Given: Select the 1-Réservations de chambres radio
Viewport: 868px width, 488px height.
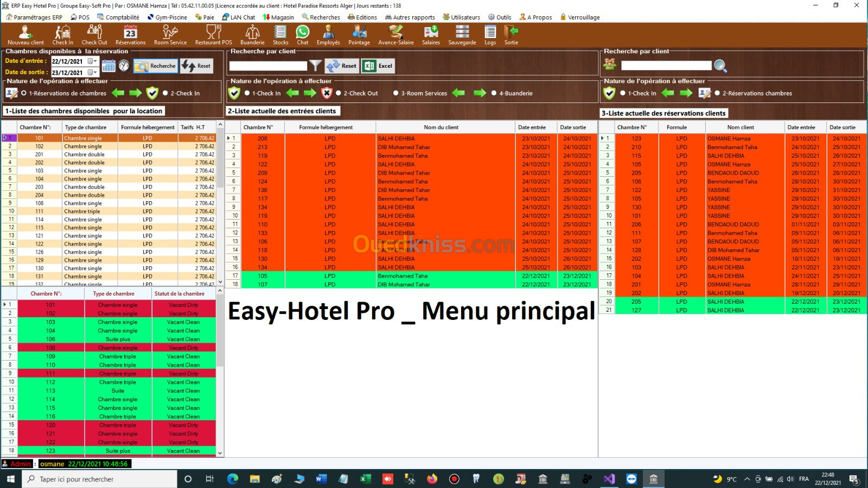Looking at the screenshot, I should [24, 93].
